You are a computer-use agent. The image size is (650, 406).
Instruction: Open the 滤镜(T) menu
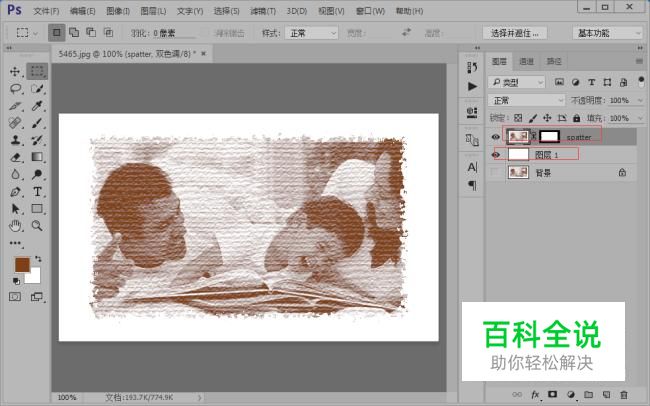[263, 11]
